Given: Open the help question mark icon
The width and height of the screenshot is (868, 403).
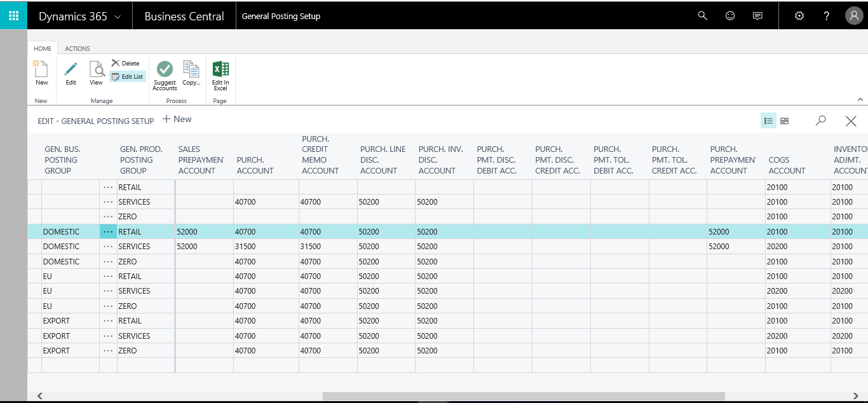Looking at the screenshot, I should [x=827, y=16].
